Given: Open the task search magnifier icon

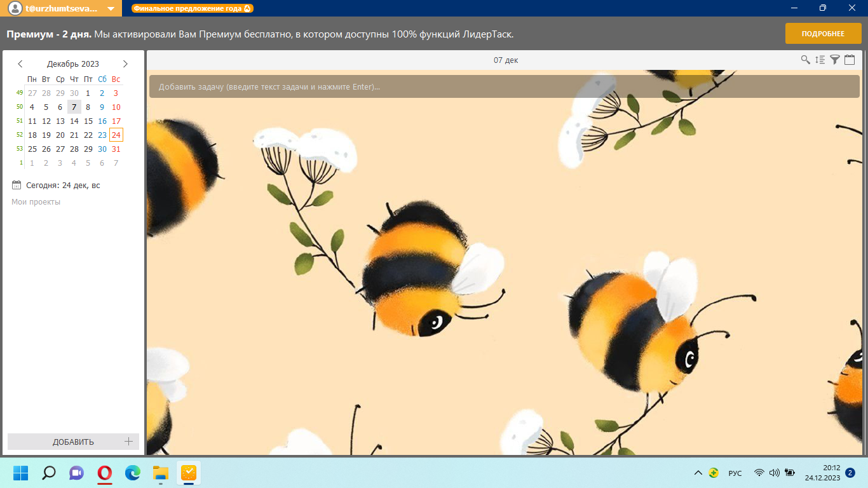Looking at the screenshot, I should (x=805, y=60).
